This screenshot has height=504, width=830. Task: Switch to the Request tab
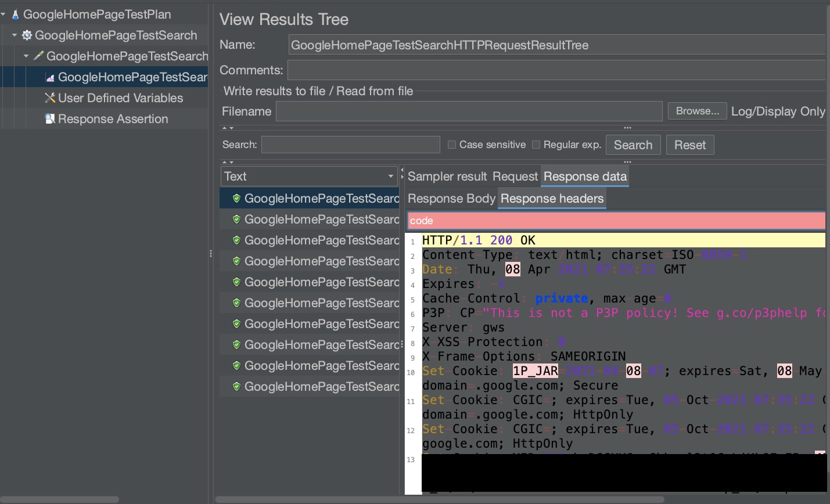pyautogui.click(x=515, y=177)
